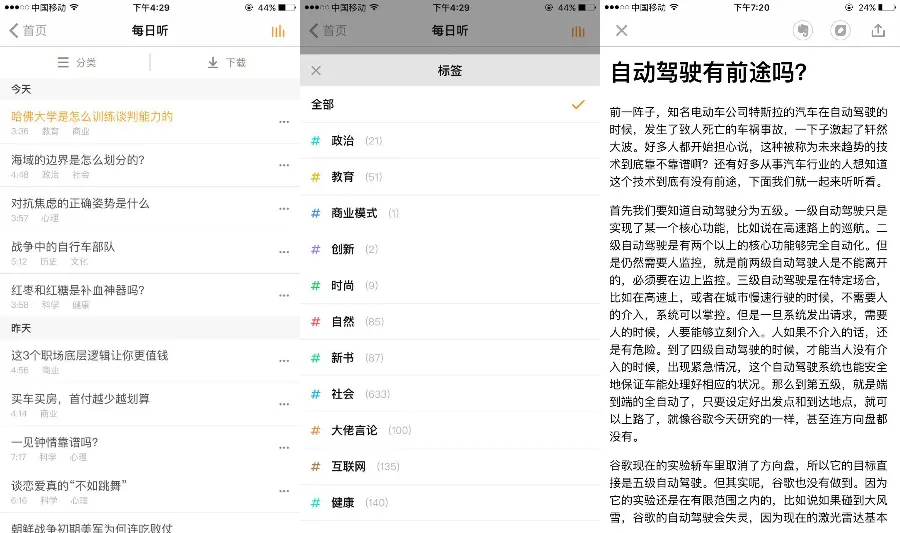Image resolution: width=900 pixels, height=533 pixels.
Task: Tap the 心理 tag under 对抗焦虑 item
Action: (x=50, y=218)
